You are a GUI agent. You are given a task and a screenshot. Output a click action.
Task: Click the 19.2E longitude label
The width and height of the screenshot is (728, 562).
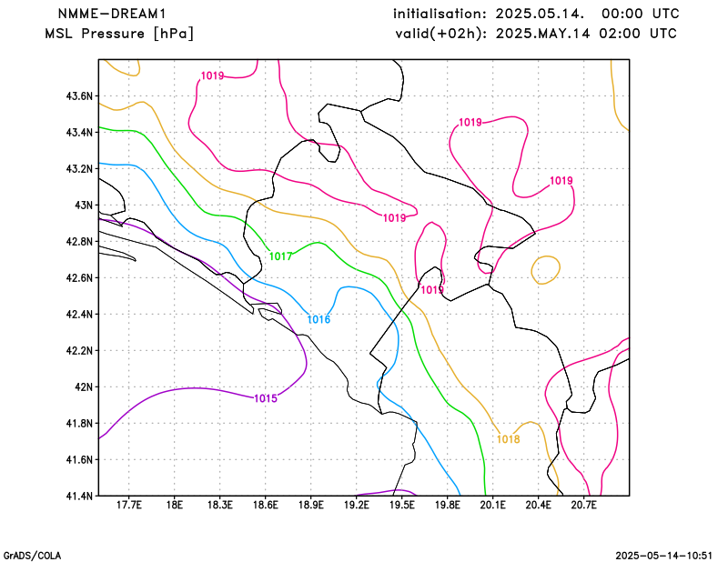pos(356,505)
